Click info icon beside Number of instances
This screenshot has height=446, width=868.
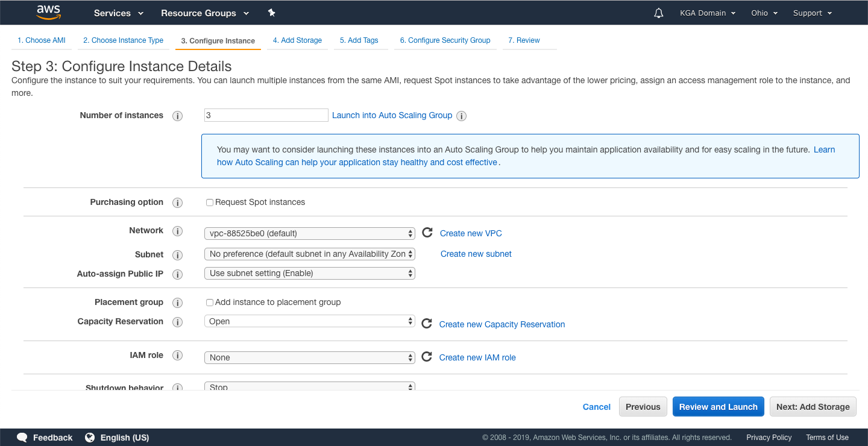pyautogui.click(x=177, y=116)
